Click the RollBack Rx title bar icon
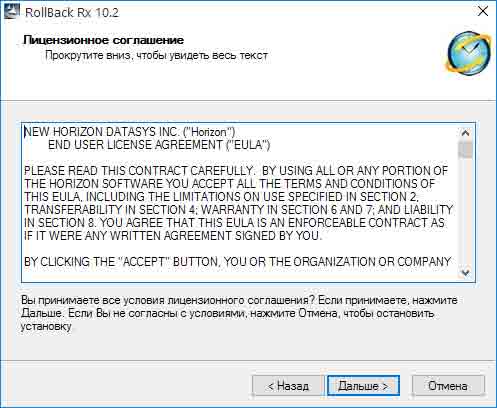Image resolution: width=497 pixels, height=408 pixels. point(11,12)
